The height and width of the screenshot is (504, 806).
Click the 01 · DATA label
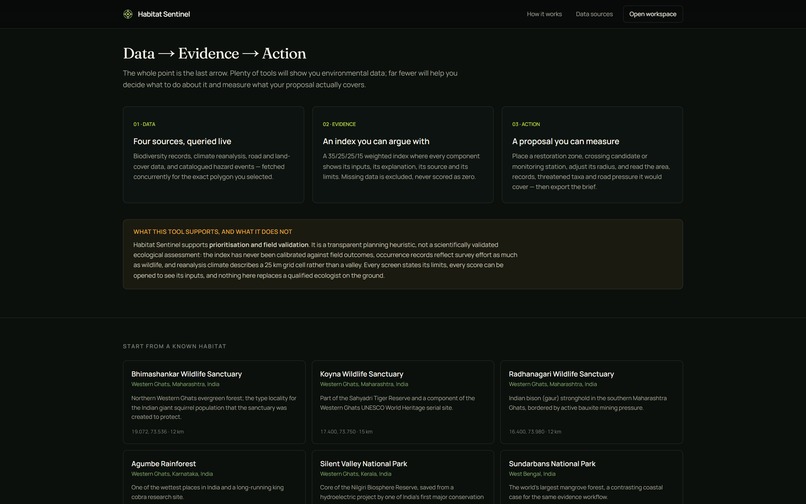pos(144,124)
